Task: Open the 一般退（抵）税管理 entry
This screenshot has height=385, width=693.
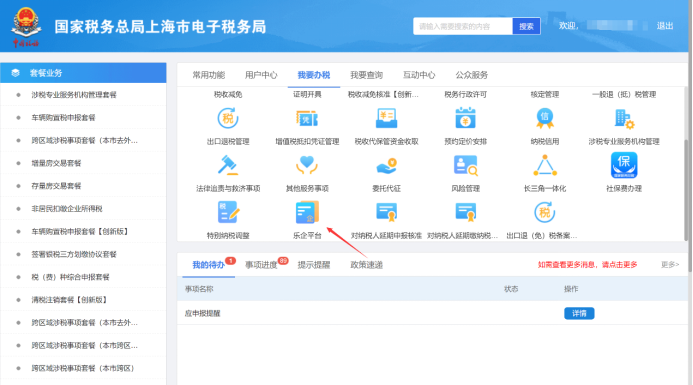Action: coord(624,95)
